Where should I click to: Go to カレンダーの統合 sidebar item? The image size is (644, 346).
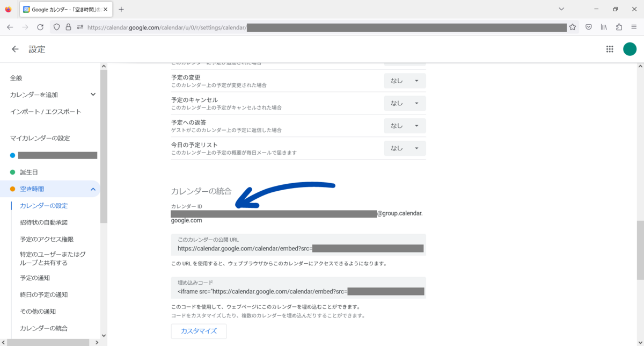(43, 328)
